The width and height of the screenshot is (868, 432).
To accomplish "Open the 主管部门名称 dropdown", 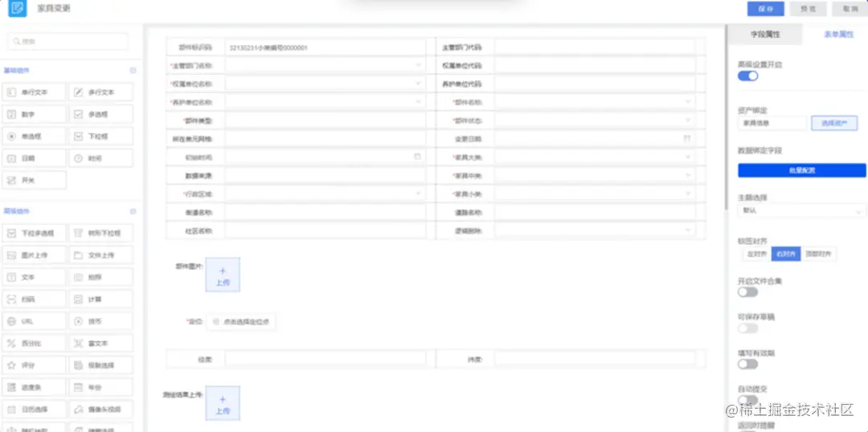I will pyautogui.click(x=325, y=65).
